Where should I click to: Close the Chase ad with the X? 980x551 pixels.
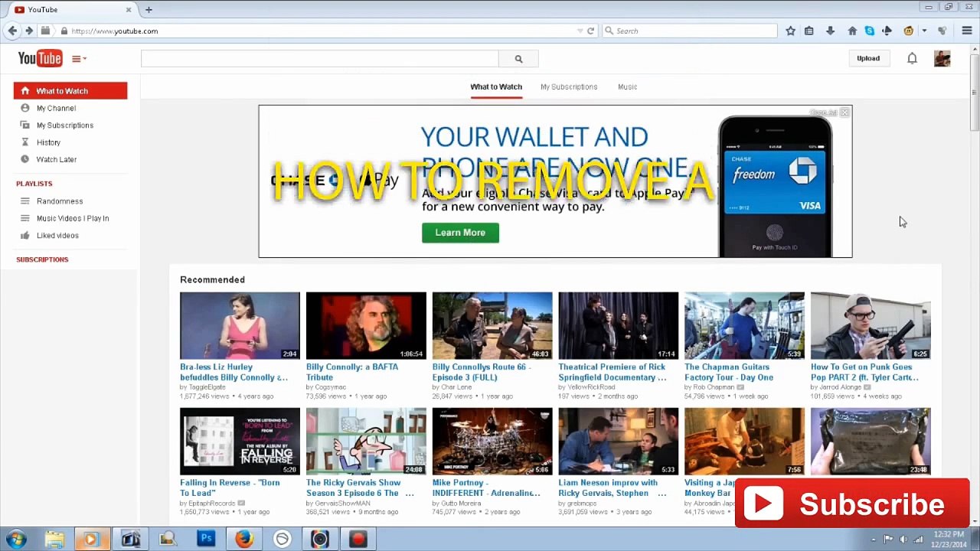[x=844, y=112]
